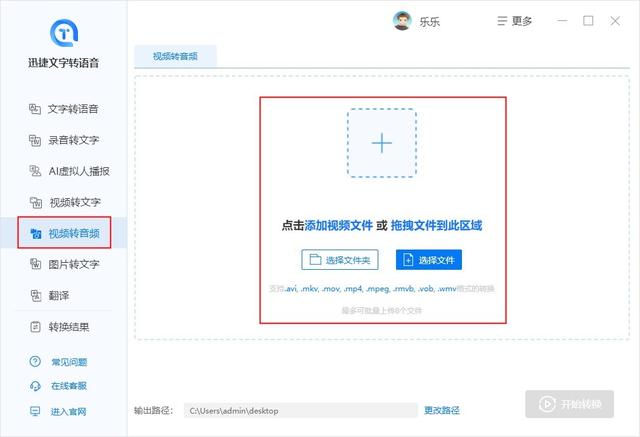Click the 视频转文字 sidebar icon
The image size is (640, 437).
(36, 202)
